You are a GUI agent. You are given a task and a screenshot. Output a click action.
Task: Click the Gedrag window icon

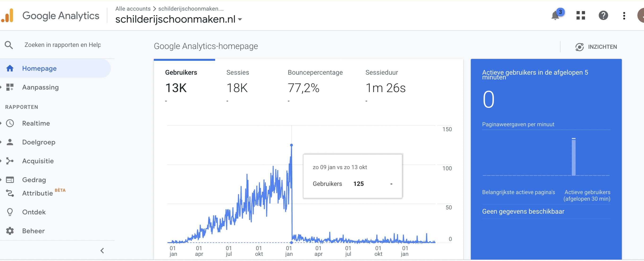(10, 180)
